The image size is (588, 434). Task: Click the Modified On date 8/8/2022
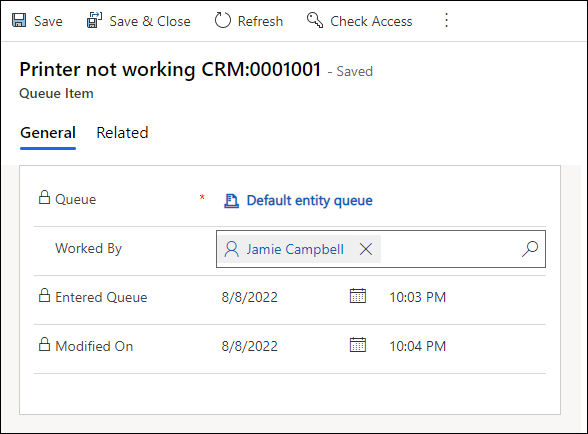point(249,346)
